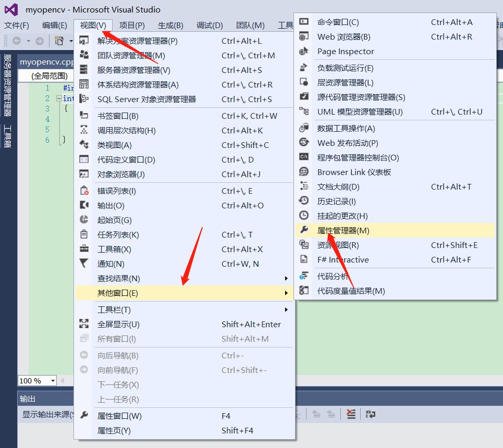The width and height of the screenshot is (503, 448).
Task: Open the 文件(F) menu
Action: [x=16, y=26]
